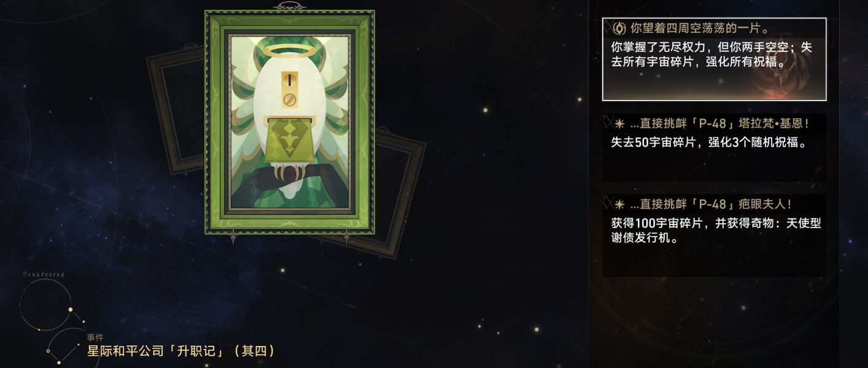Click the ornament atop the green picture frame
This screenshot has height=368, width=868.
[289, 6]
